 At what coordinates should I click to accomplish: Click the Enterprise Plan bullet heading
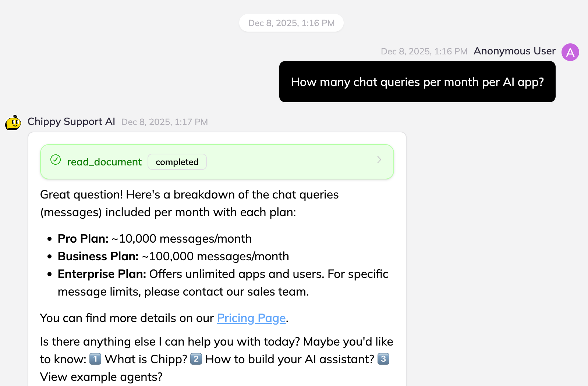coord(102,274)
